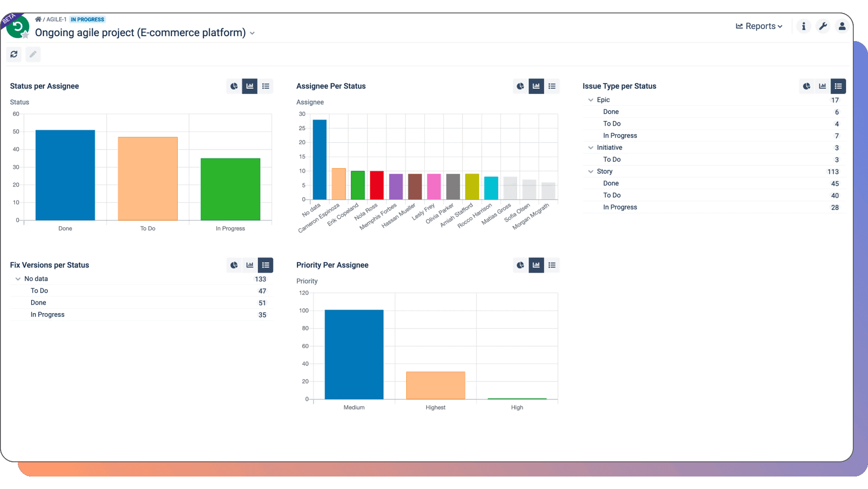Select Story To Do row with value 40
This screenshot has height=489, width=868.
(x=714, y=195)
